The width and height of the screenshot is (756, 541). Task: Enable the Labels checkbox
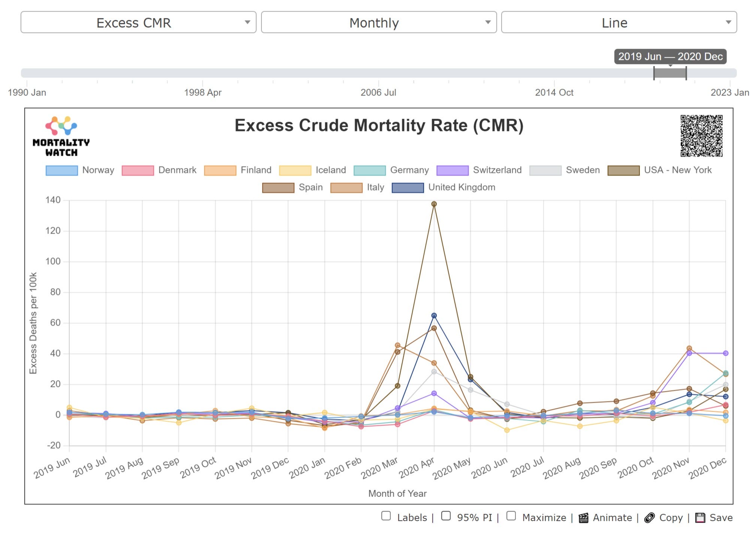tap(386, 516)
